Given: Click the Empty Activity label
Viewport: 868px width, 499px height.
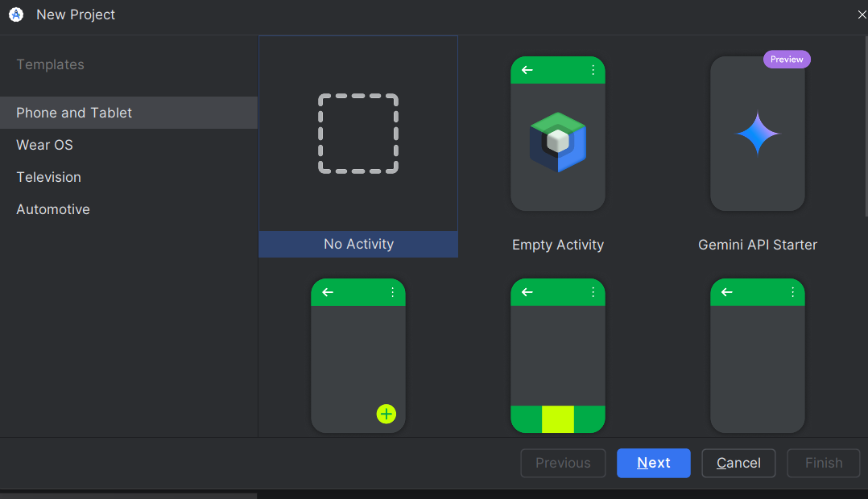Looking at the screenshot, I should pos(557,245).
